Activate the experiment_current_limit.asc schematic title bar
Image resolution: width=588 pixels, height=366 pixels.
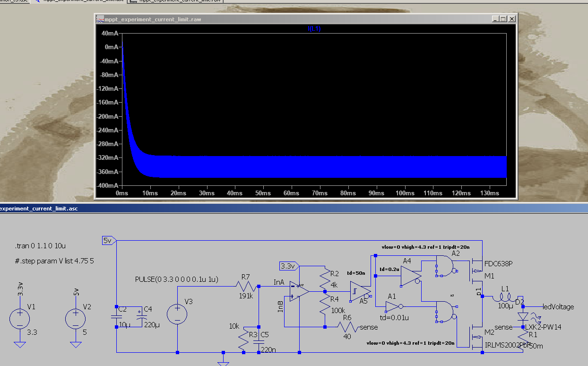[294, 208]
